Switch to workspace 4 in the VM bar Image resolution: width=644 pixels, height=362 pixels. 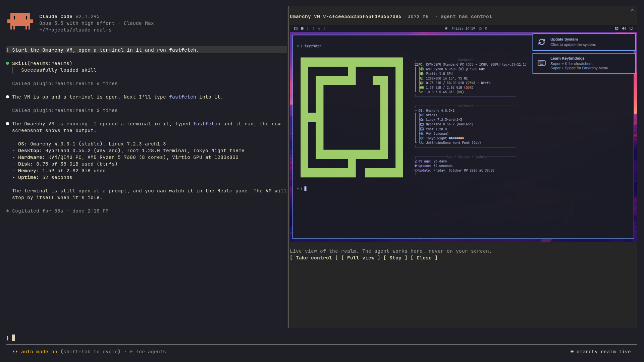[319, 28]
